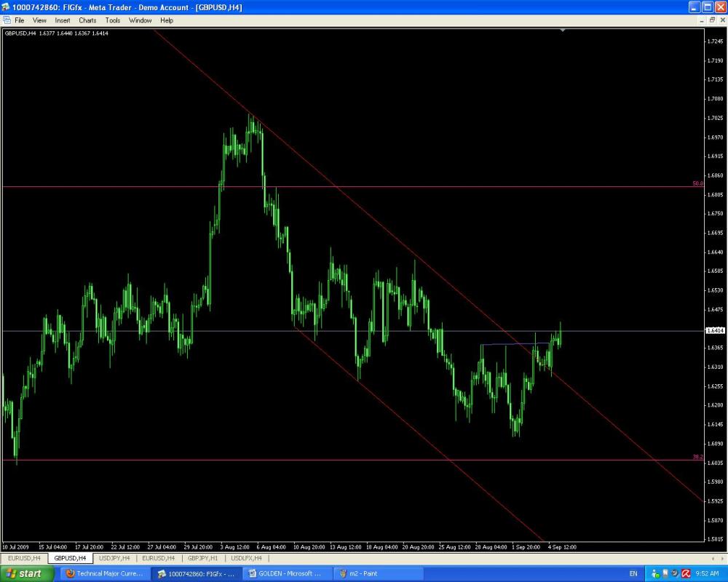Click the 9:52 AM taskbar clock

click(x=707, y=574)
